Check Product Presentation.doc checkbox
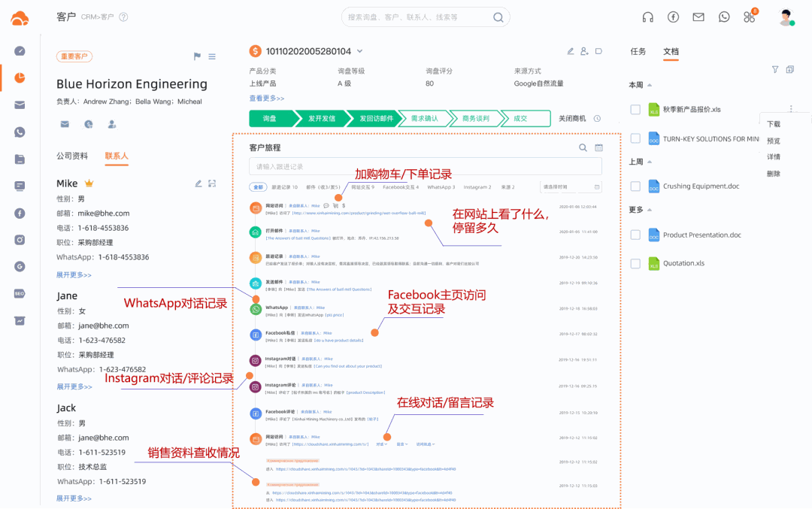 635,235
